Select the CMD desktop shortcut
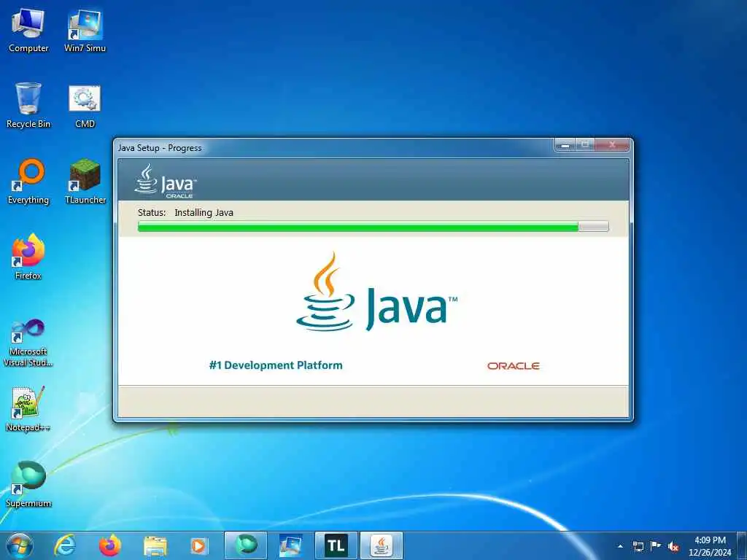 point(85,106)
